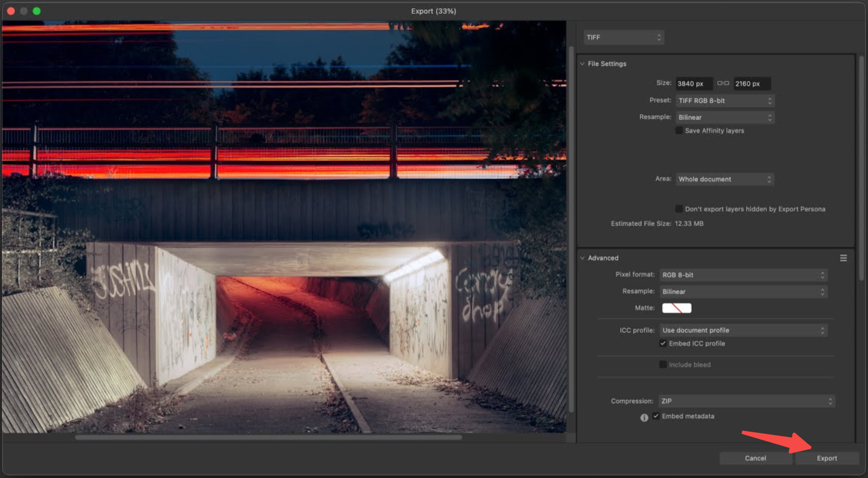This screenshot has width=868, height=478.
Task: Collapse the Advanced section
Action: (x=582, y=258)
